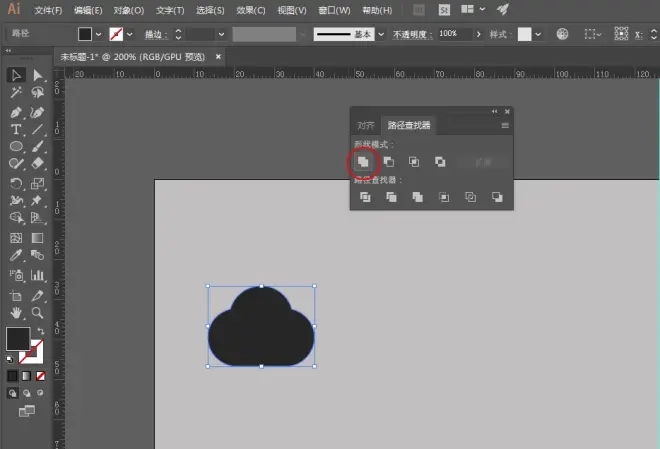Select the Ellipse tool
The width and height of the screenshot is (660, 449).
click(x=16, y=146)
